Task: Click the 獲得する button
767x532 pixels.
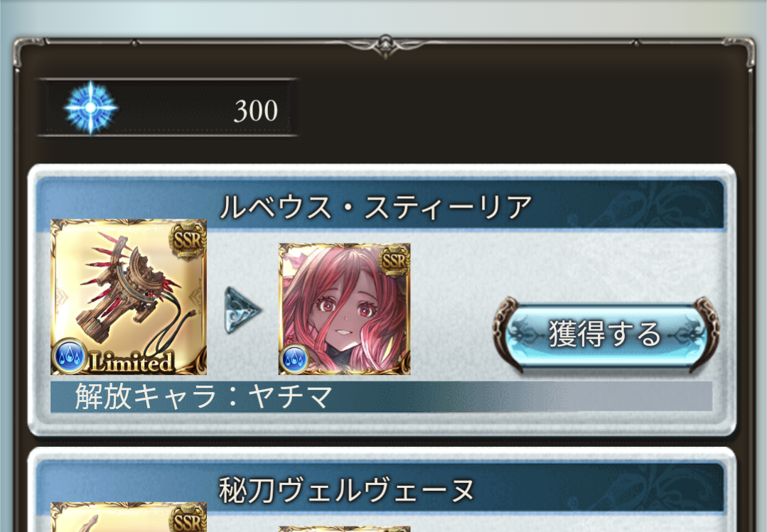Action: [x=606, y=334]
